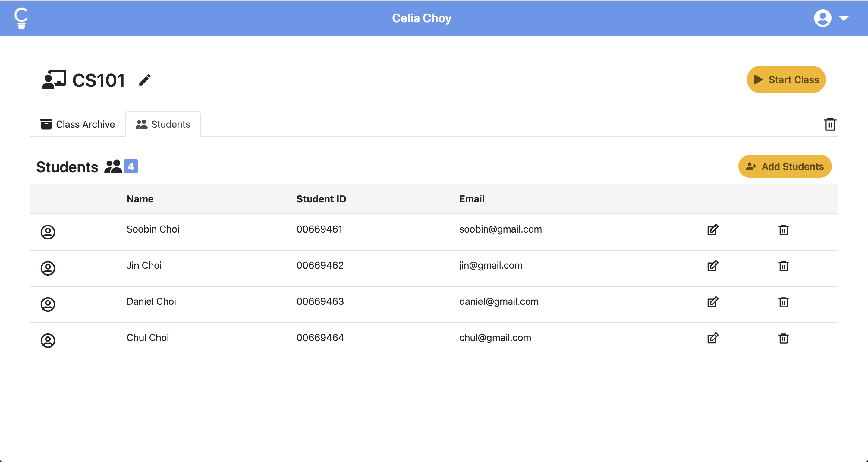Edit Soobin Choi's student record

click(712, 230)
